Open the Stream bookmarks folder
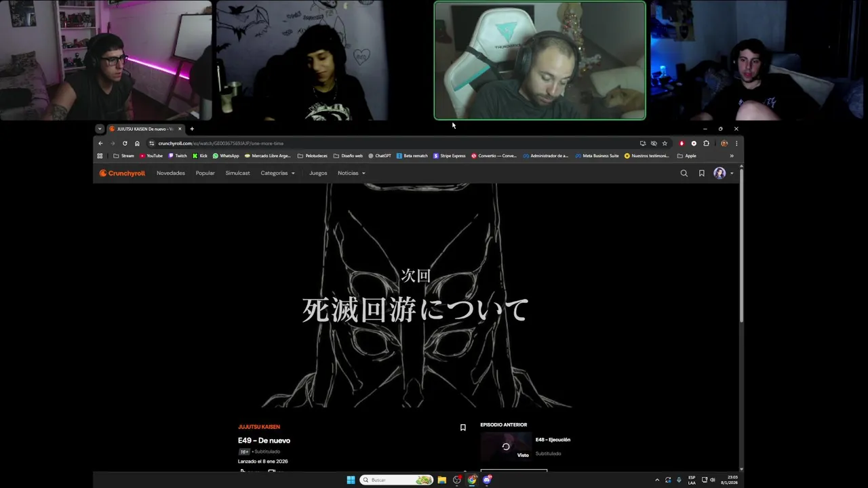Viewport: 868px width, 488px height. coord(123,156)
